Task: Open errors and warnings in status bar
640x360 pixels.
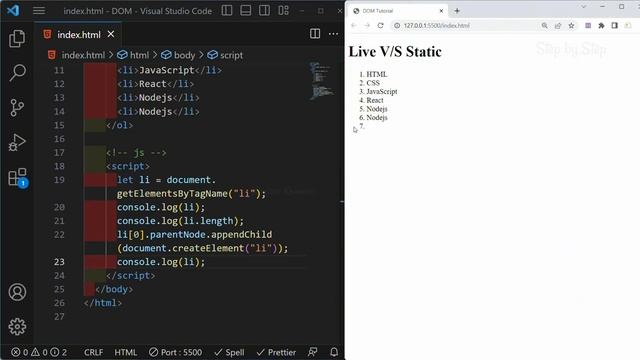Action: pos(39,352)
